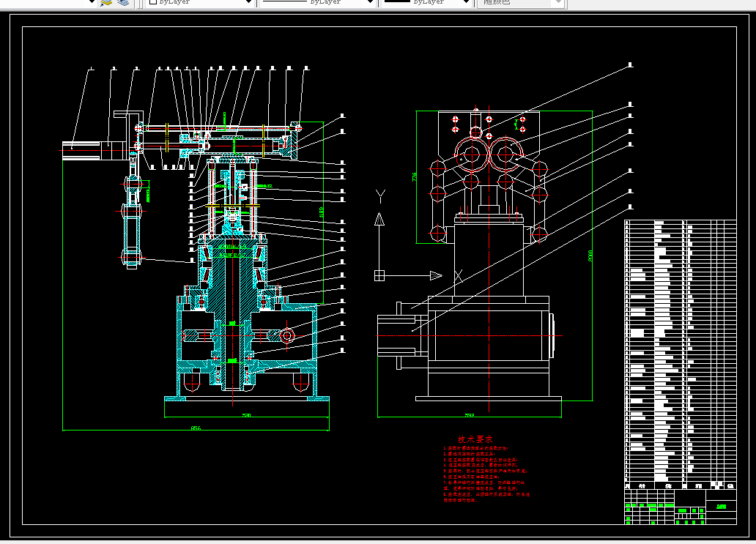The height and width of the screenshot is (544, 756).
Task: Select the 530 base width dimension
Action: [246, 415]
